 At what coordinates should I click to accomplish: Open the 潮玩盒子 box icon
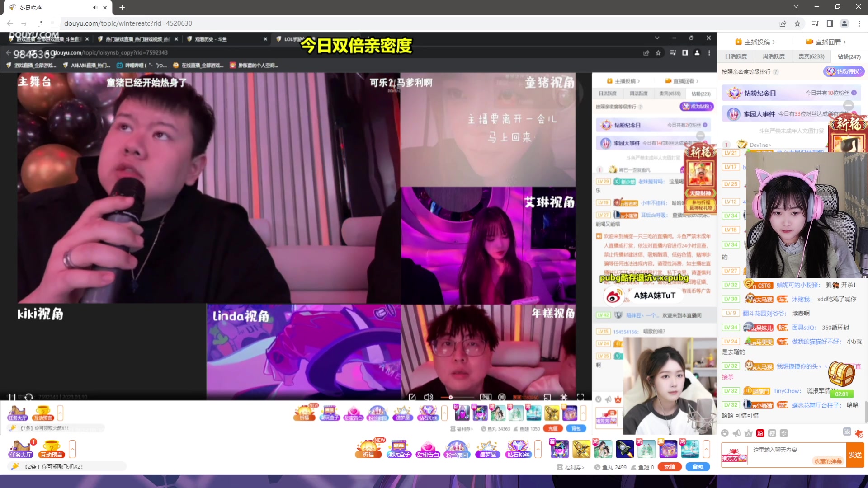(399, 449)
